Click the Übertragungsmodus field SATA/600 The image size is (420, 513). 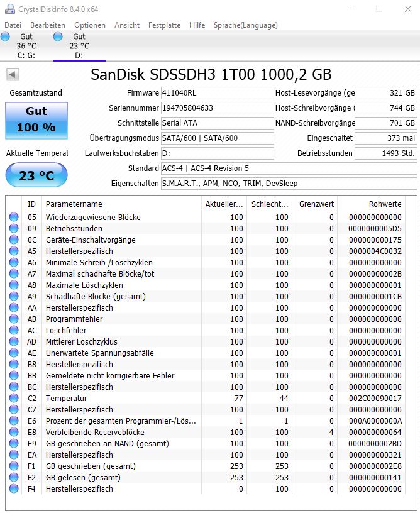tap(217, 138)
